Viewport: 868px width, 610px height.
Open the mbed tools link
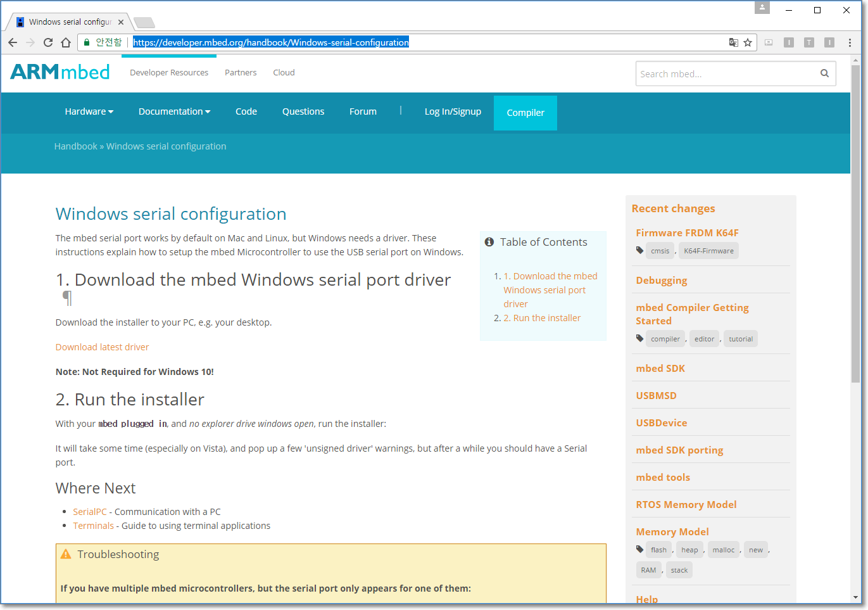coord(663,477)
